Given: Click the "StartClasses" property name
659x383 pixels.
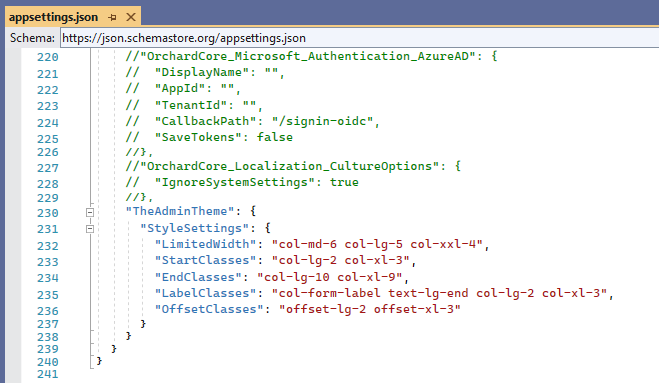Looking at the screenshot, I should tap(205, 260).
